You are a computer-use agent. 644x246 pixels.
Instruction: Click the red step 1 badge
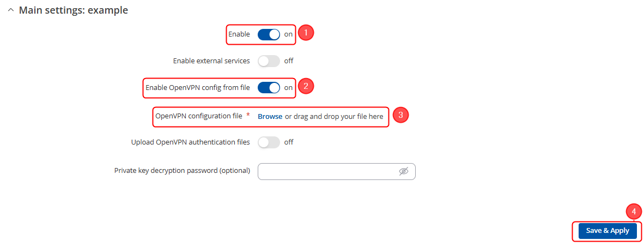[306, 33]
